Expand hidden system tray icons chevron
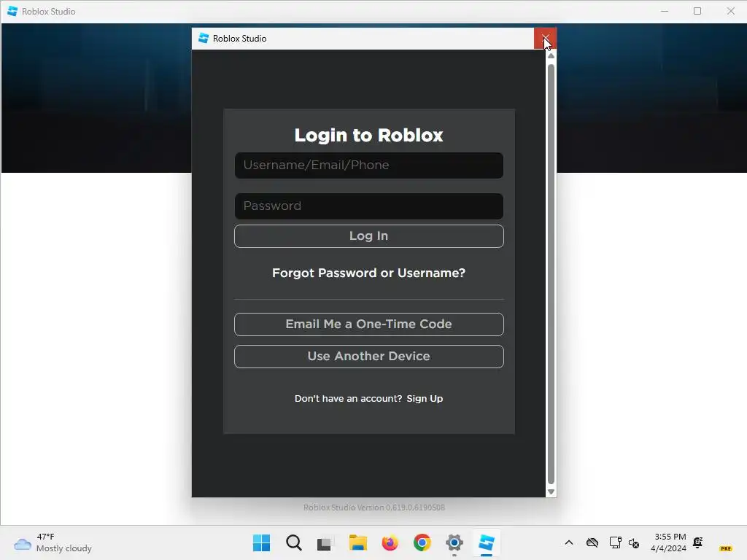The width and height of the screenshot is (747, 560). click(569, 542)
